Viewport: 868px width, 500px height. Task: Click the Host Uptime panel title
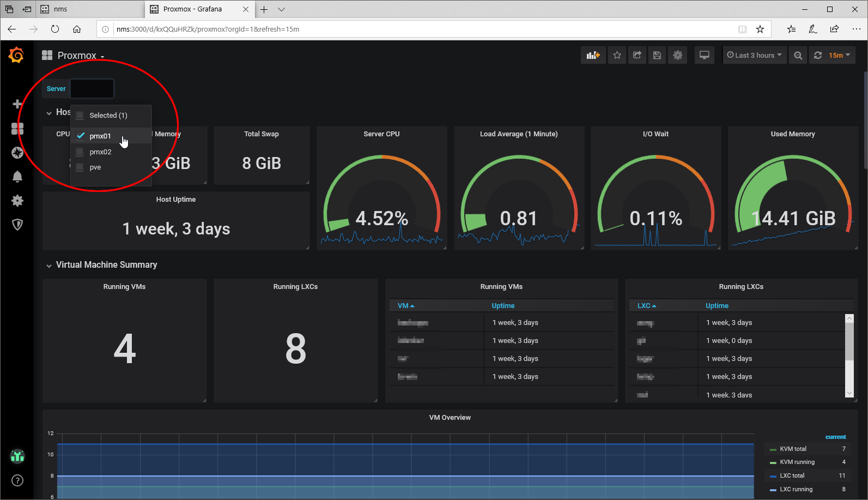tap(176, 200)
